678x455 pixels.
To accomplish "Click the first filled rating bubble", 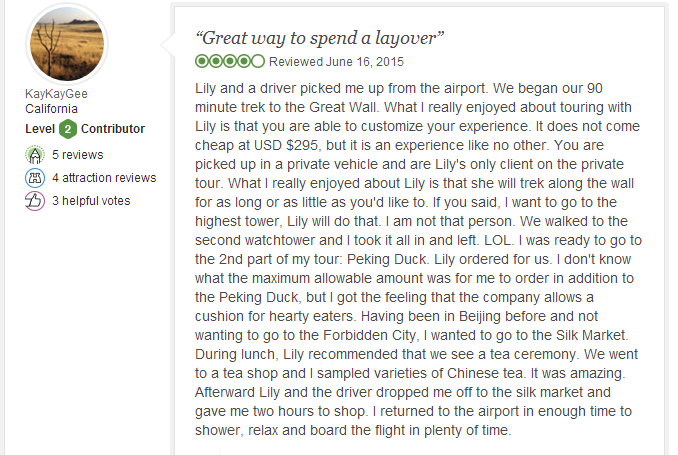I will click(202, 61).
